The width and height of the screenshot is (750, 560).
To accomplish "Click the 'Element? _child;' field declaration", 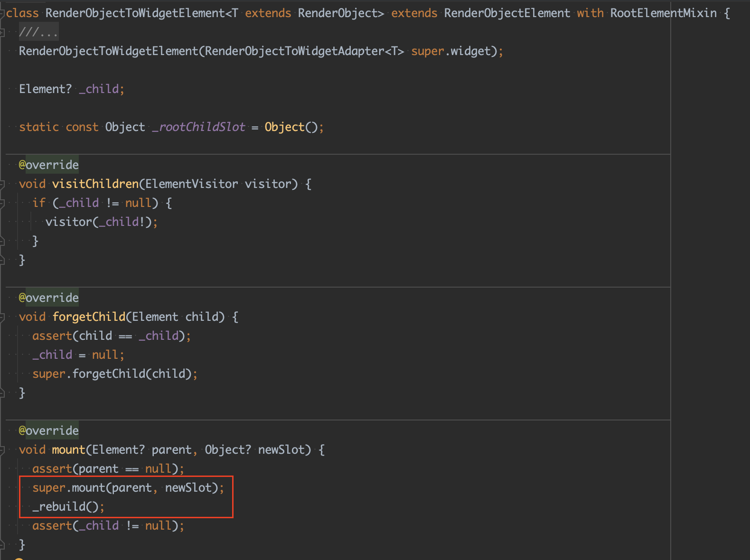I will (x=72, y=89).
